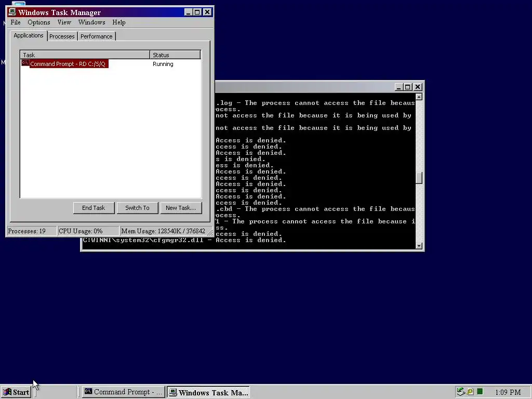Select the 'Command Prompt - RD C:/S/Q' task
The height and width of the screenshot is (399, 532).
68,64
